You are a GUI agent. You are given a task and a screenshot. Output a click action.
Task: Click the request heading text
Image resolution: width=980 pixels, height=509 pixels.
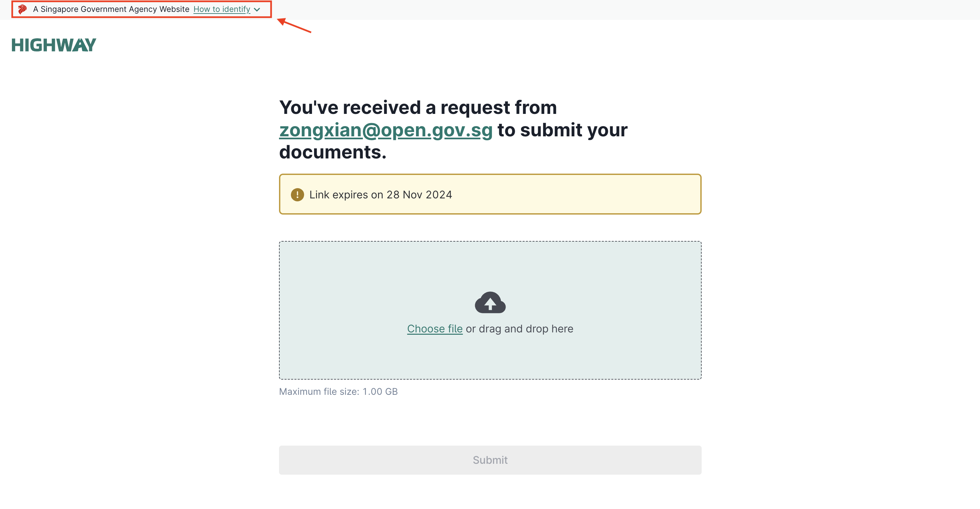[453, 130]
